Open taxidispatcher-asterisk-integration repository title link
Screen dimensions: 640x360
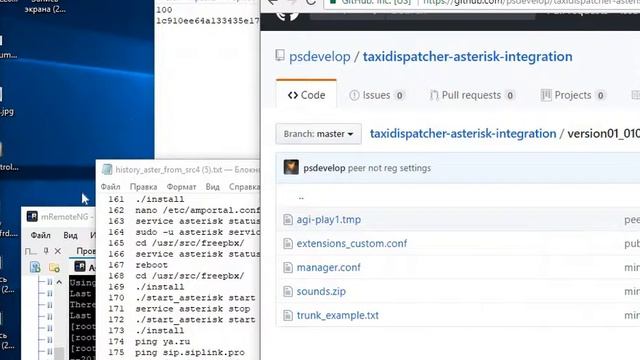point(467,56)
